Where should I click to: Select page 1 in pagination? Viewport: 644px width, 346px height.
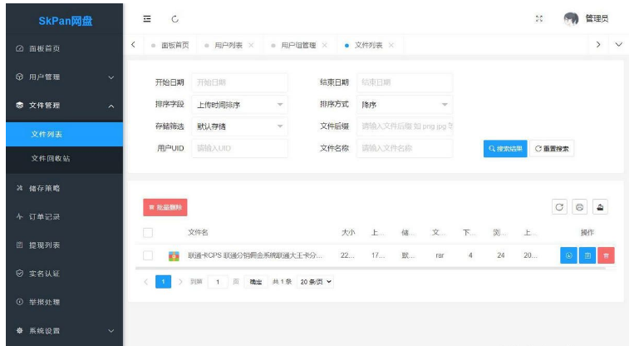[x=163, y=282]
